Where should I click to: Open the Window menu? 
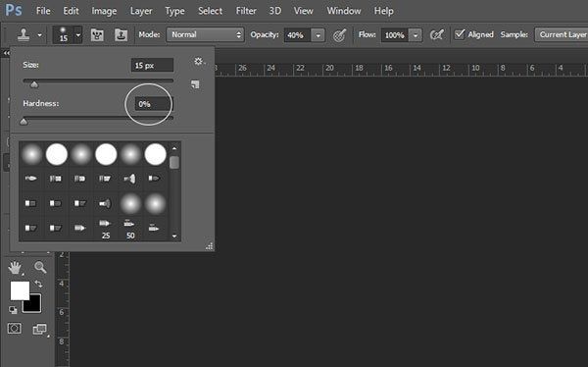pyautogui.click(x=344, y=11)
